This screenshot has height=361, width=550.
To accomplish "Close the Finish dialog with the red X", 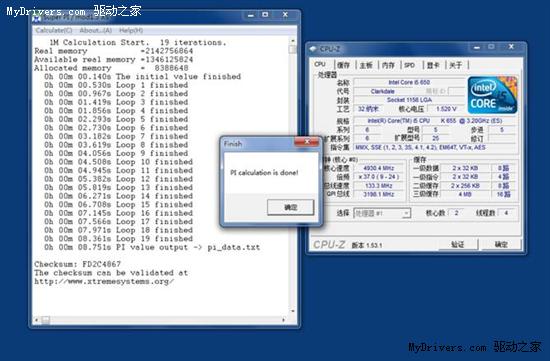I will coord(307,142).
